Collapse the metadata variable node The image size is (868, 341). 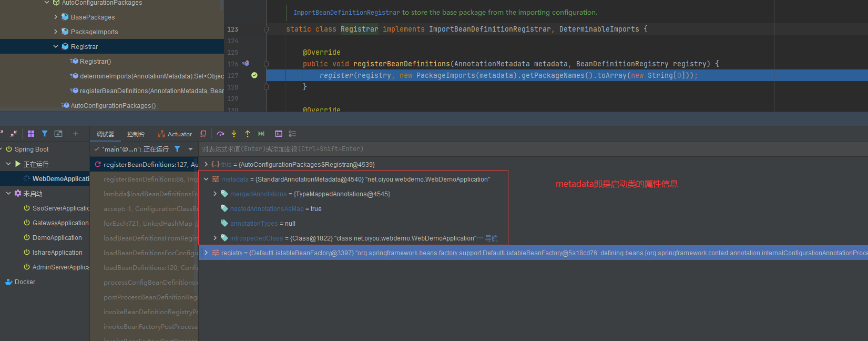[x=206, y=179]
